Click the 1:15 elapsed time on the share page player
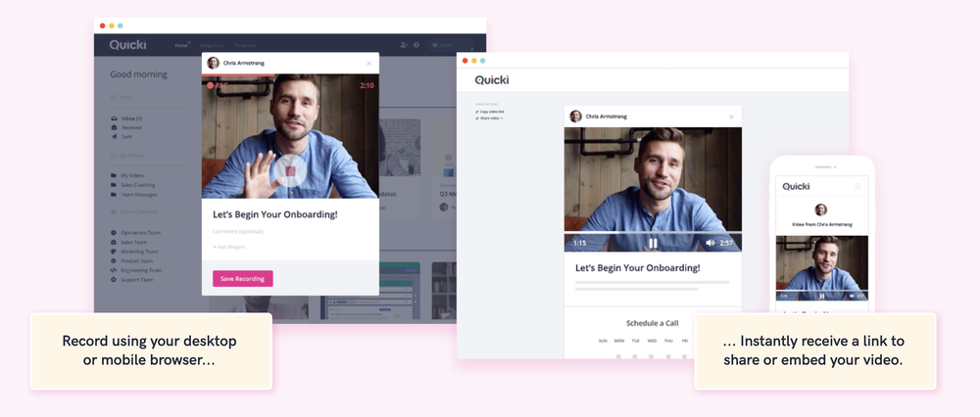The height and width of the screenshot is (417, 980). click(x=579, y=243)
